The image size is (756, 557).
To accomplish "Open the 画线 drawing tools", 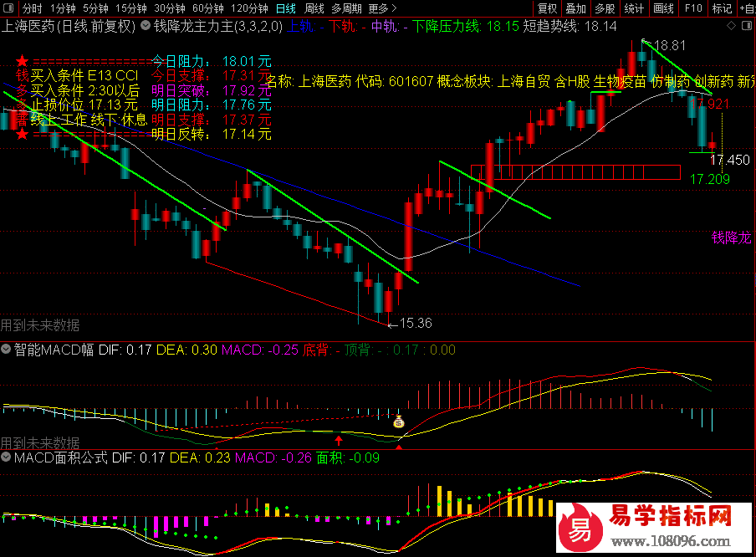I will click(x=663, y=8).
